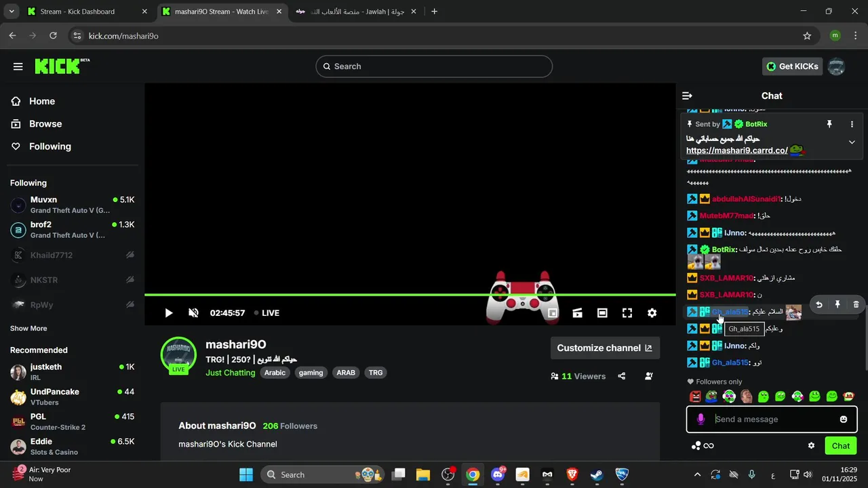The image size is (868, 488).
Task: Click the KICK logo
Action: [62, 66]
